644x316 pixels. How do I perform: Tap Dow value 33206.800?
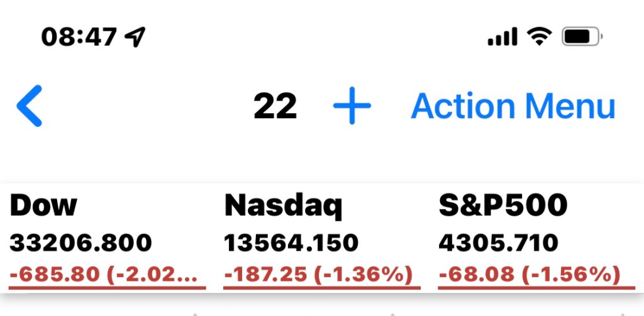pyautogui.click(x=81, y=242)
